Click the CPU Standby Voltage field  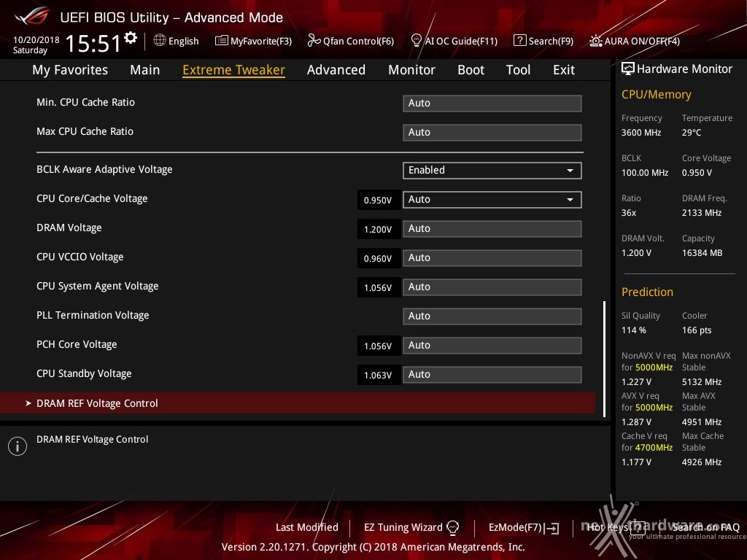pyautogui.click(x=492, y=375)
